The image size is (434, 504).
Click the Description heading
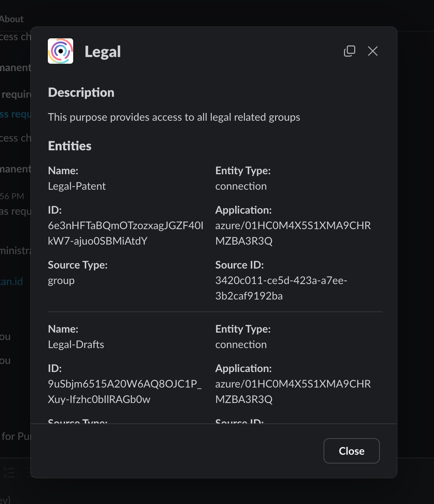point(81,93)
